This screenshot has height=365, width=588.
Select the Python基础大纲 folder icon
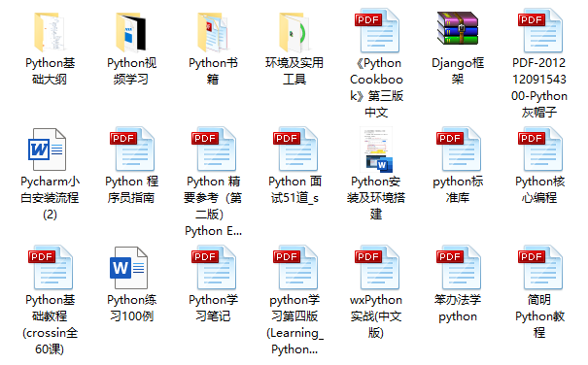[50, 32]
